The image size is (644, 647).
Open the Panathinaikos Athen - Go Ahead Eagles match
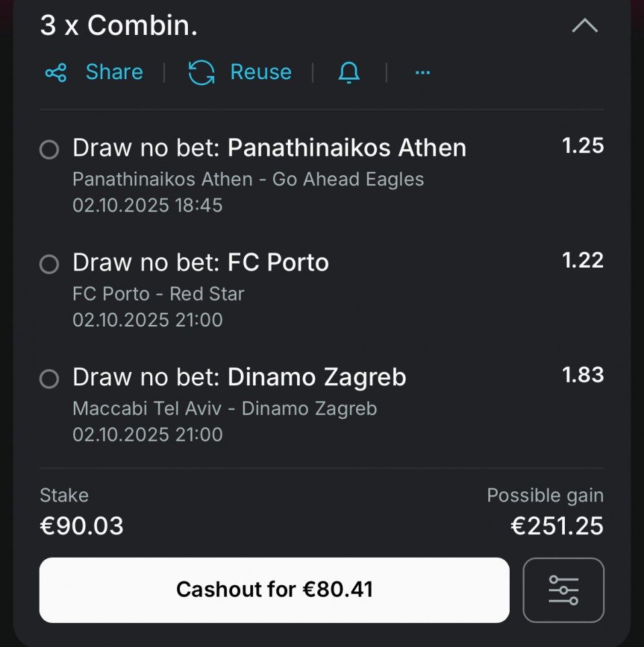pyautogui.click(x=248, y=180)
